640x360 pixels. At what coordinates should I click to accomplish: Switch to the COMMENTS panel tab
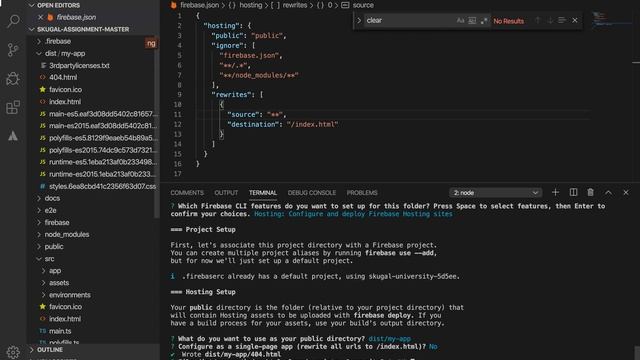pyautogui.click(x=187, y=193)
